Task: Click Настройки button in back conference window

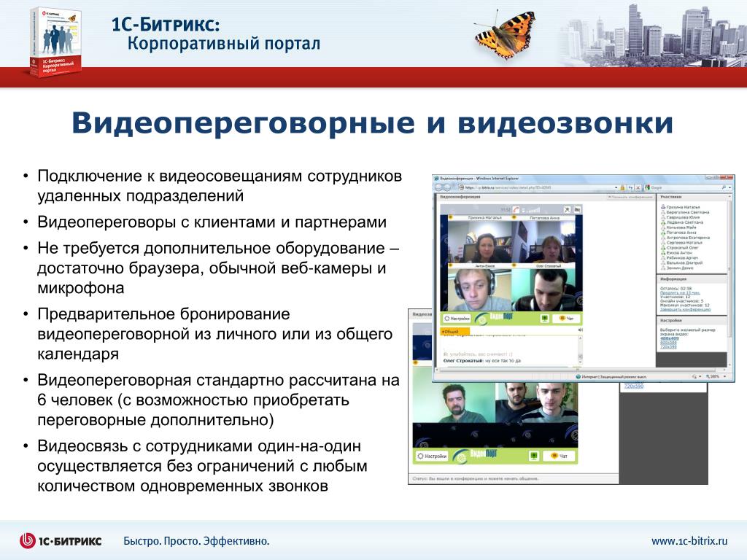Action: (x=432, y=456)
